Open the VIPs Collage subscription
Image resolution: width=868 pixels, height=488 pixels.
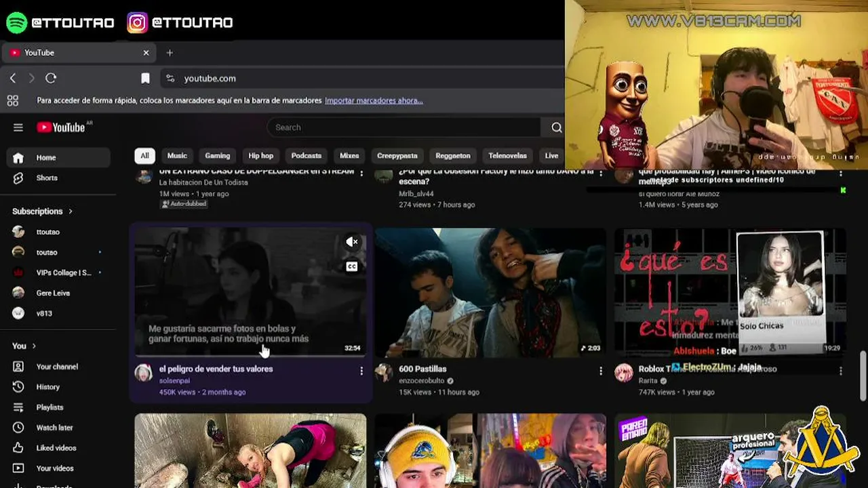(x=58, y=272)
